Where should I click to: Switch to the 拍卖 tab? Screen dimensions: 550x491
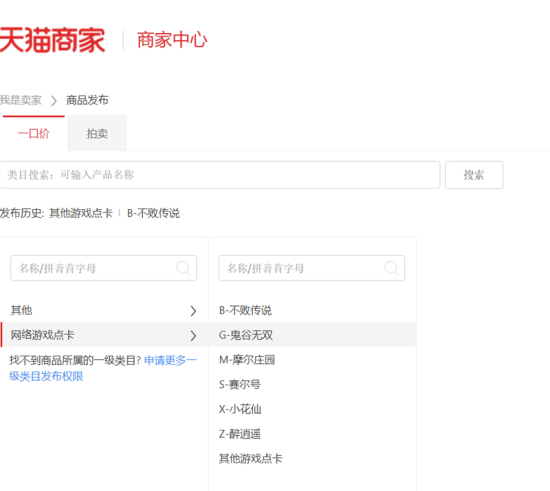pyautogui.click(x=97, y=133)
